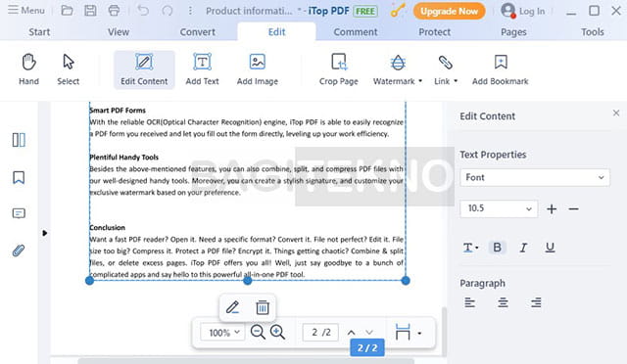Select the Hand tool
The width and height of the screenshot is (627, 364).
point(28,69)
